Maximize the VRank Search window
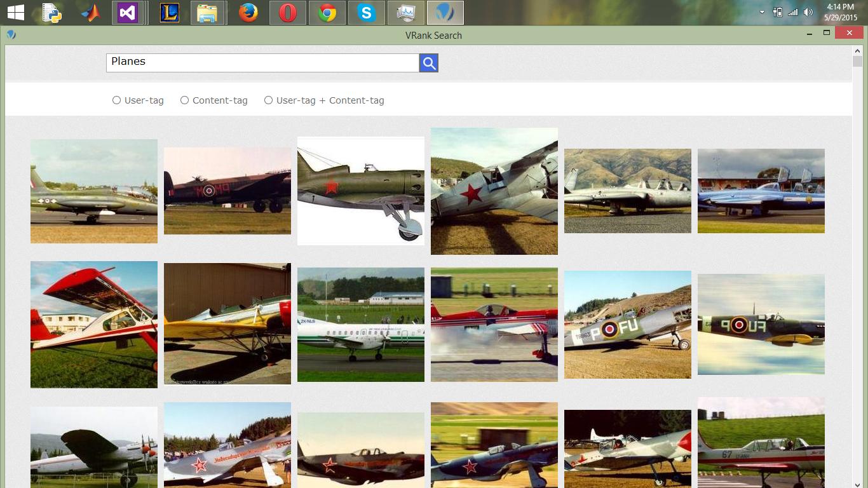The width and height of the screenshot is (868, 488). pos(827,33)
